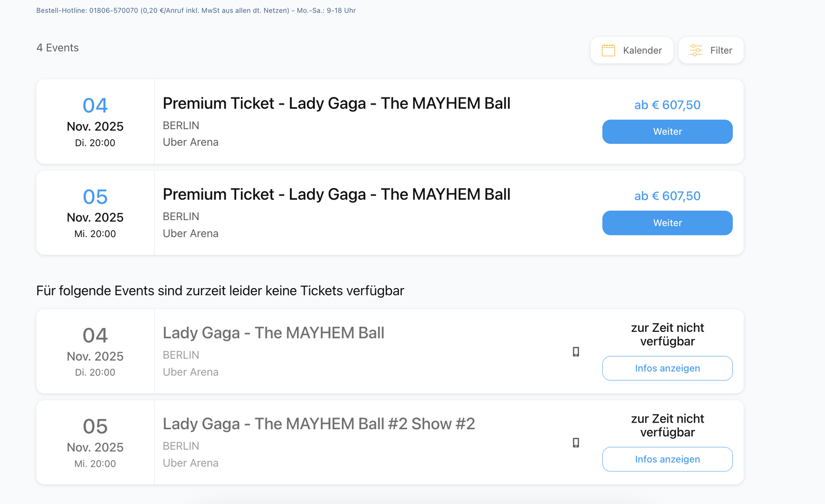
Task: Open the Kalender view
Action: click(632, 50)
